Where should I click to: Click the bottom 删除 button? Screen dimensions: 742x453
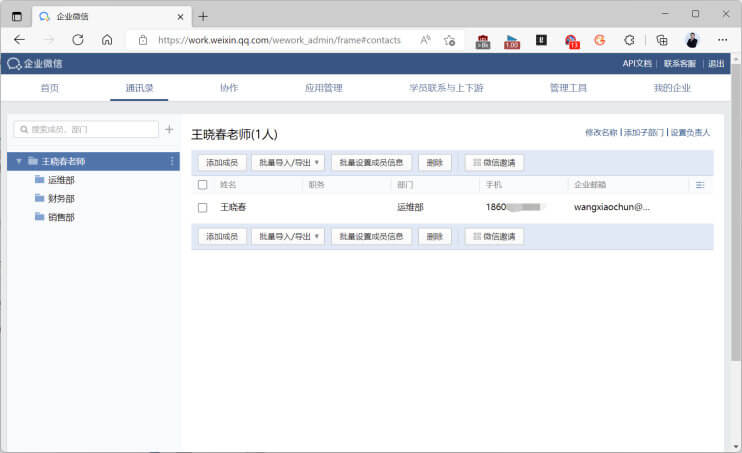[x=434, y=236]
